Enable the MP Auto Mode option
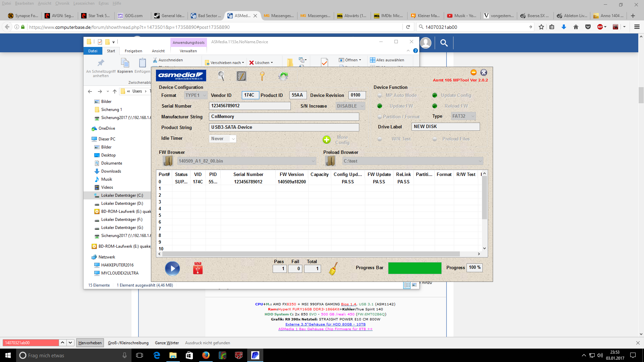644x362 pixels. coord(380,96)
